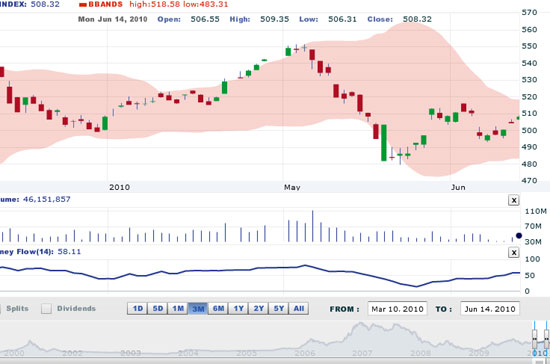The height and width of the screenshot is (364, 550).
Task: Click 2007 in the overview timeline
Action: 362,353
